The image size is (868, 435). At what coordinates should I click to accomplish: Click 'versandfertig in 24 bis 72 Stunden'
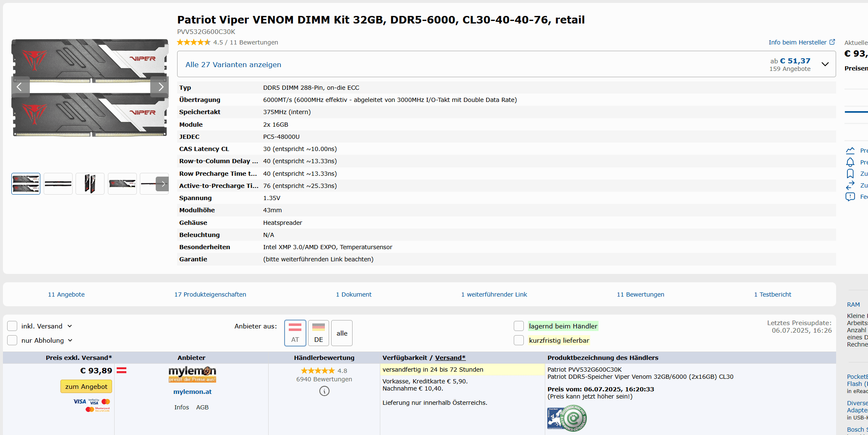(x=433, y=370)
